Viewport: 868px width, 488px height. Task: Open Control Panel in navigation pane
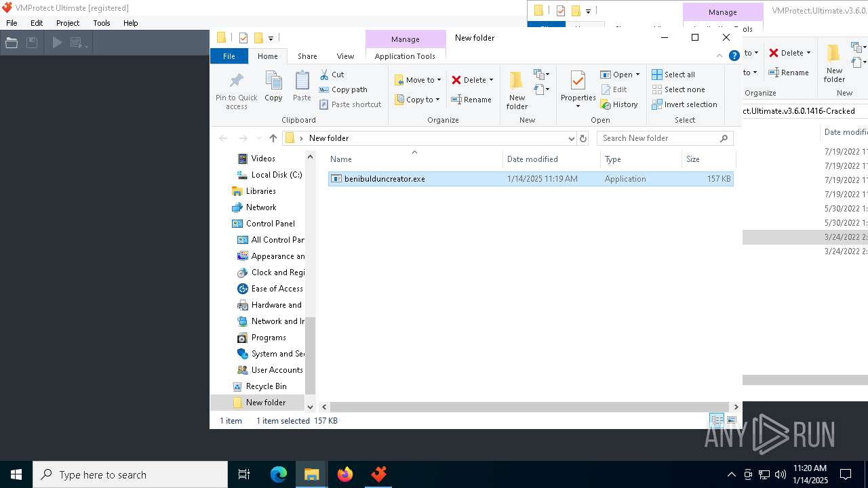(270, 224)
